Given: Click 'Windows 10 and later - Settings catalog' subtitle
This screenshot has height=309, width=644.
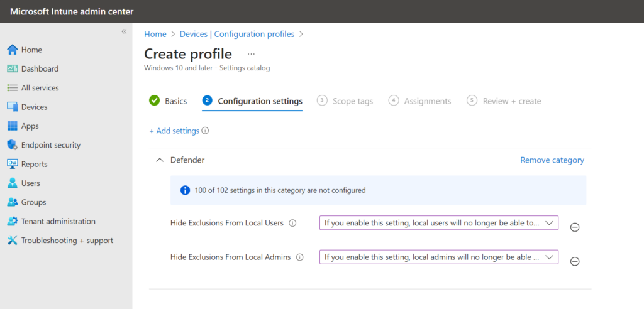Looking at the screenshot, I should [x=207, y=68].
